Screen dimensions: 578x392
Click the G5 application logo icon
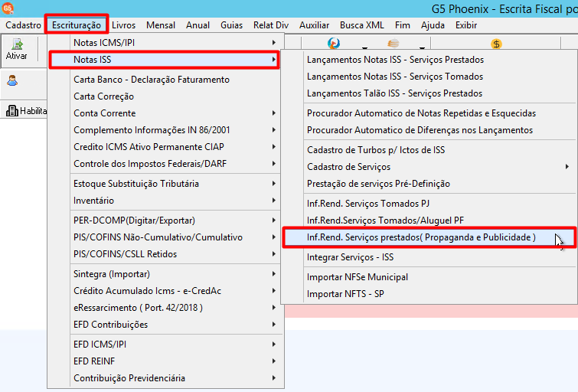point(8,8)
